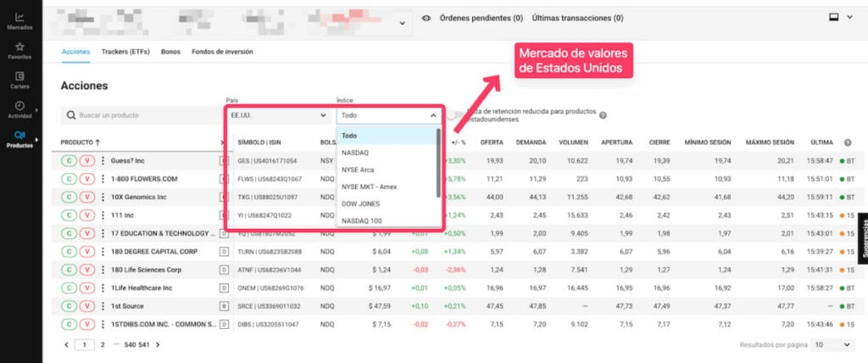Select Todo in the Índice list
Viewport: 868px width, 363px height.
point(387,135)
